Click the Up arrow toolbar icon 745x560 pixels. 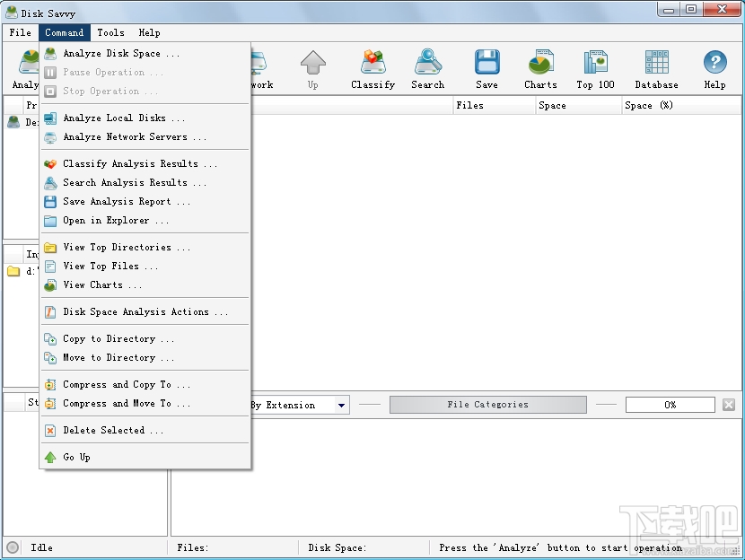[312, 63]
